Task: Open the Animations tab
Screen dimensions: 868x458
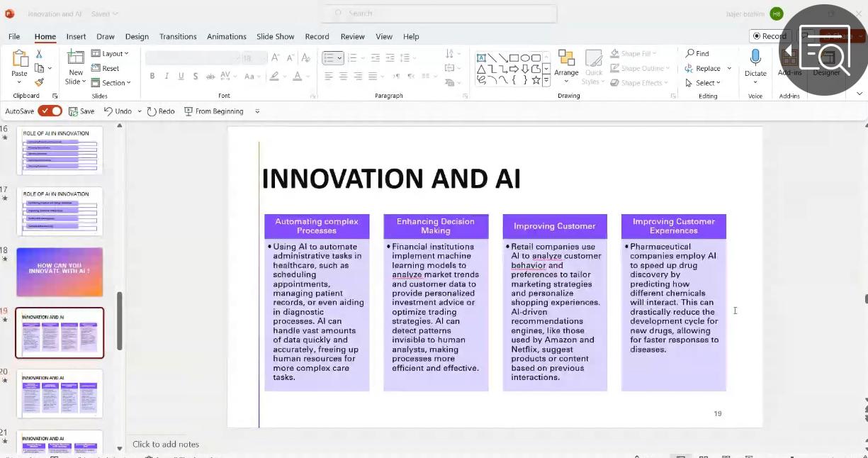Action: tap(227, 36)
